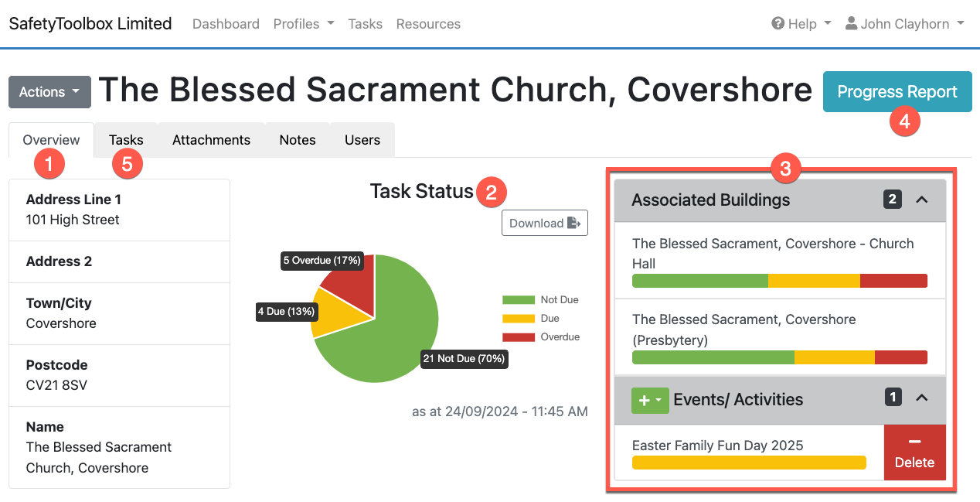The height and width of the screenshot is (502, 980).
Task: Switch to the Notes tab
Action: coord(298,140)
